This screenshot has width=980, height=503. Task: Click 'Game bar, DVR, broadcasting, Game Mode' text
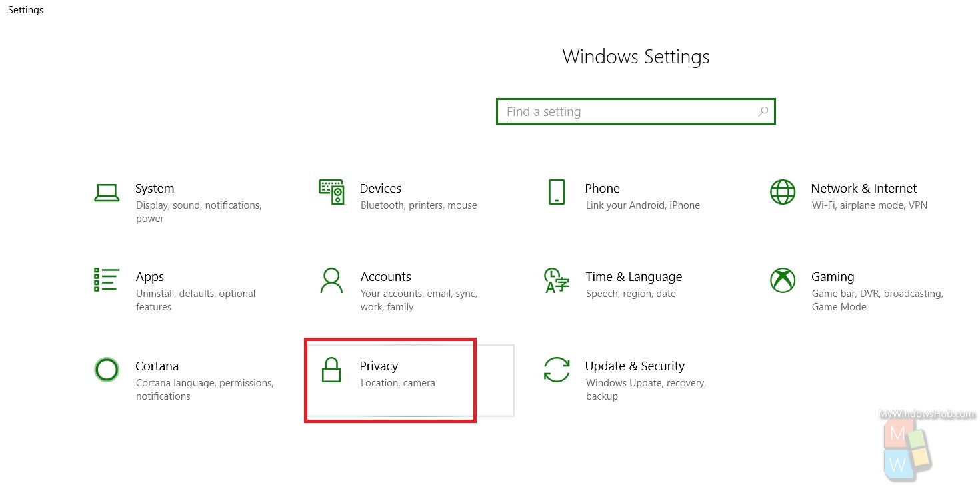click(x=877, y=300)
